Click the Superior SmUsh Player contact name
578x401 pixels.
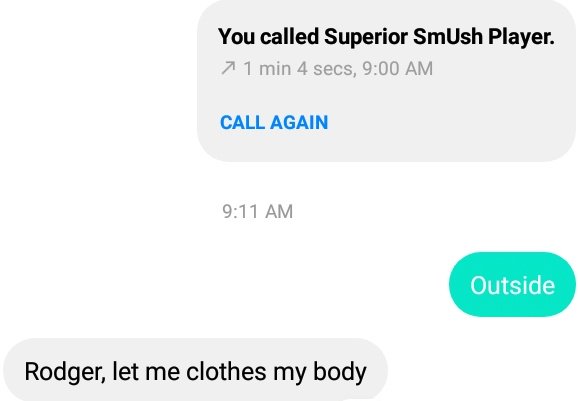click(439, 36)
